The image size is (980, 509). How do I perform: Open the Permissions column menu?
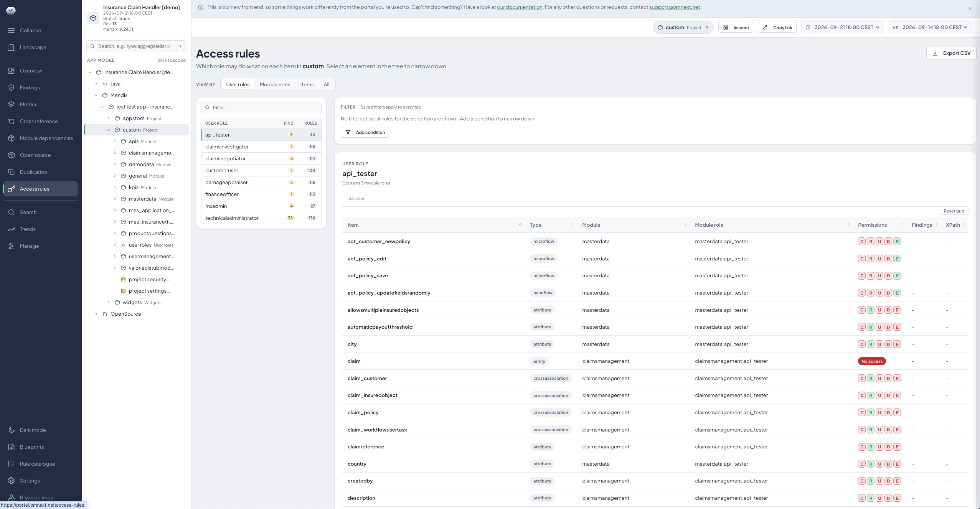click(x=902, y=225)
